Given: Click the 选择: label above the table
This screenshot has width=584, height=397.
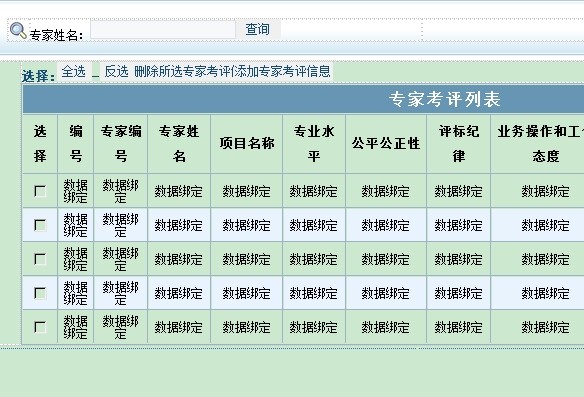Looking at the screenshot, I should click(38, 76).
